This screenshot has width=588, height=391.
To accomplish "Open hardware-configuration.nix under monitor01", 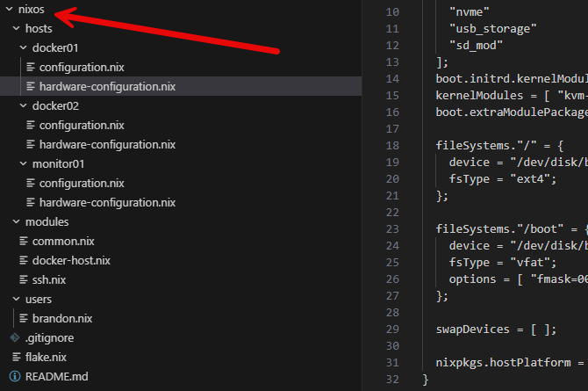I will (107, 202).
